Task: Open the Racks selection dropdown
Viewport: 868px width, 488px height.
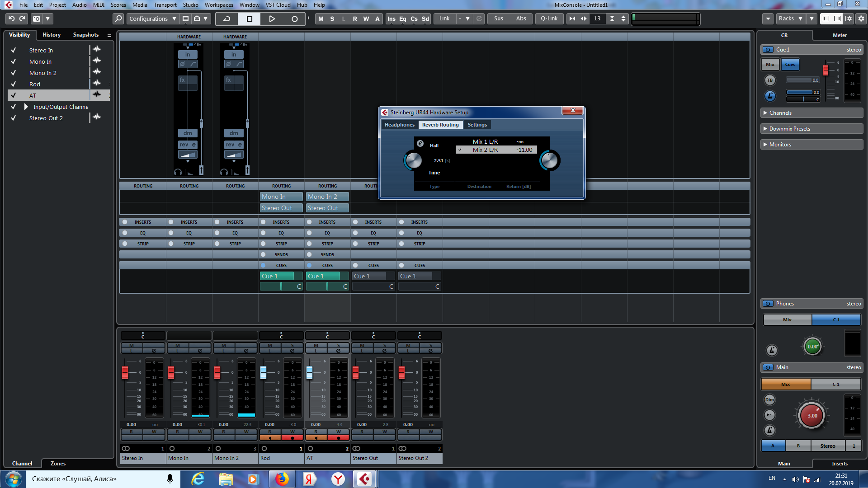Action: [790, 19]
